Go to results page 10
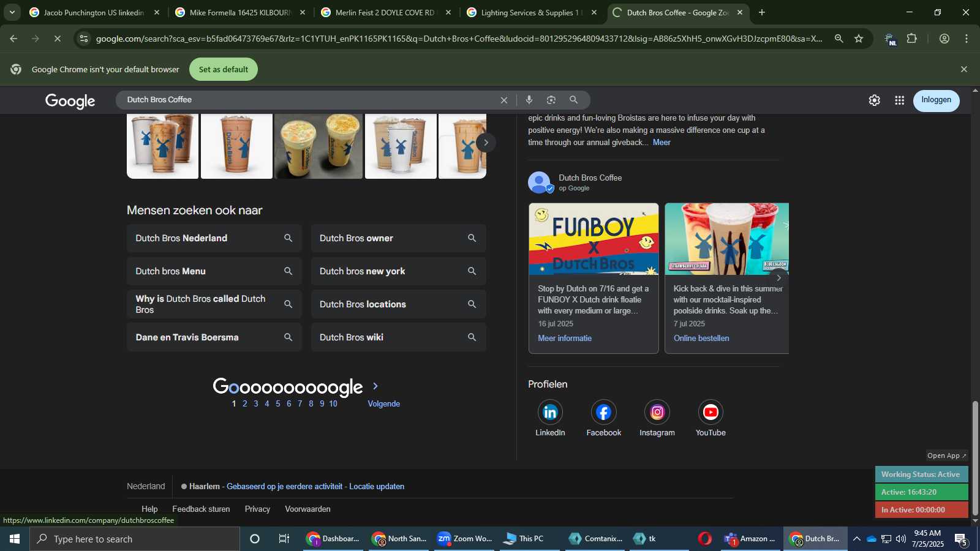 [x=333, y=404]
